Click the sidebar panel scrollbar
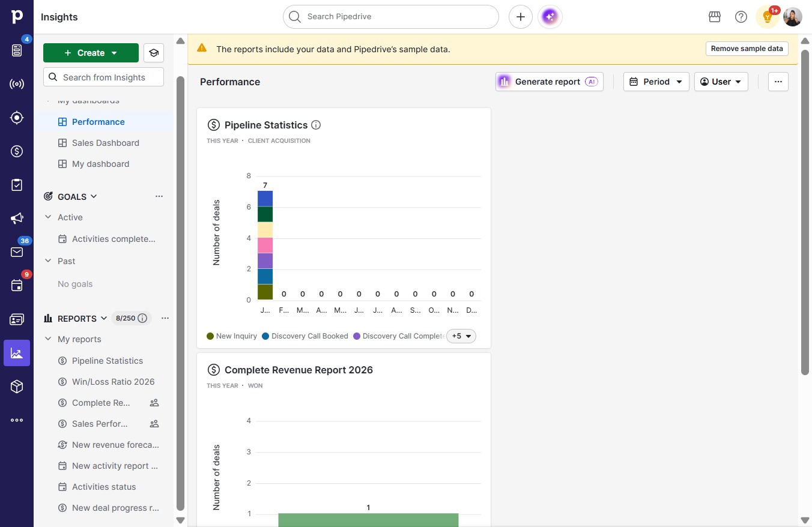The width and height of the screenshot is (812, 527). 180,293
